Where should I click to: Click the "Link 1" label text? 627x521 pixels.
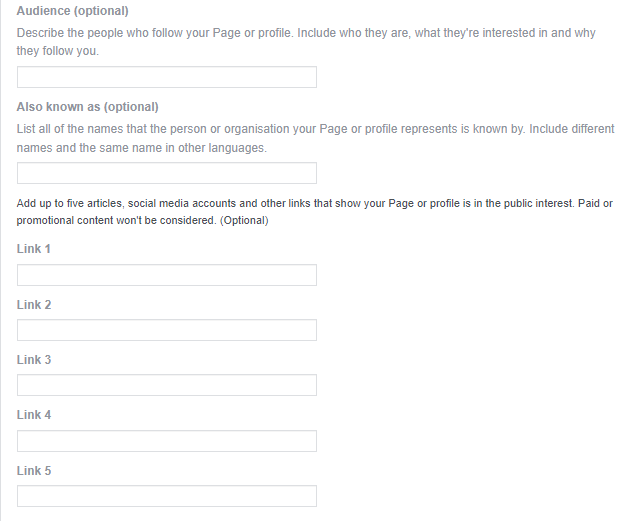click(34, 249)
